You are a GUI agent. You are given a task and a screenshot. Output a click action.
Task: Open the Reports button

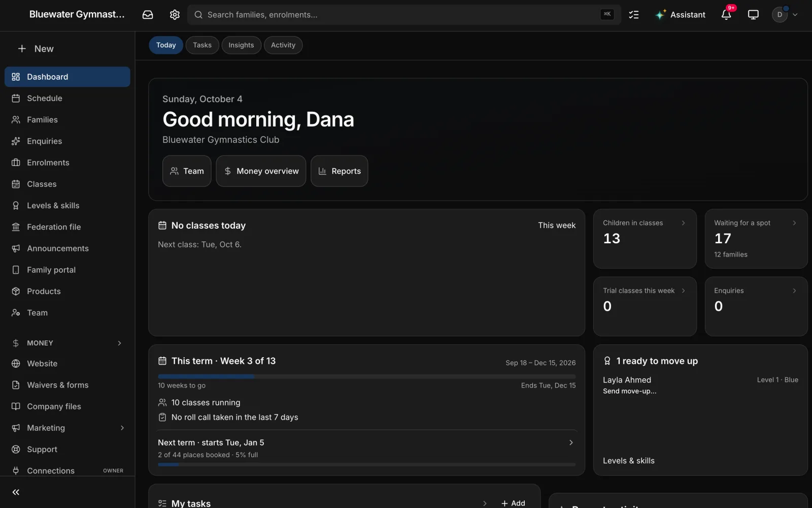340,171
